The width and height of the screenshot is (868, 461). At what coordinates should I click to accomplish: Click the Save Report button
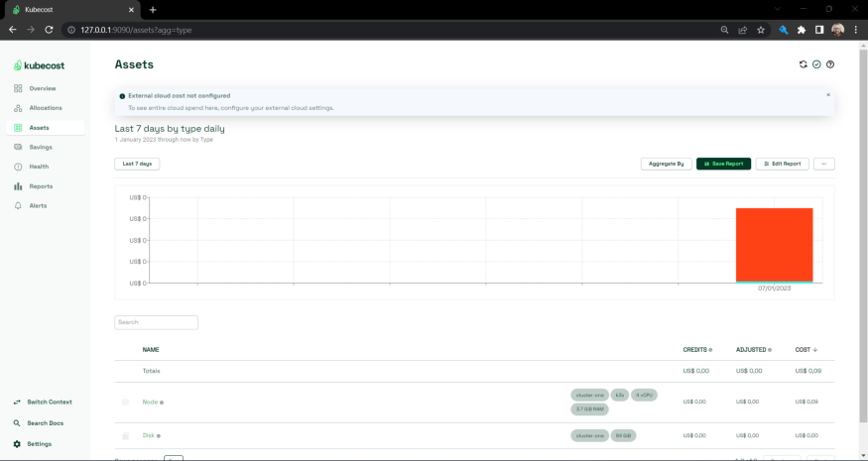[x=723, y=164]
